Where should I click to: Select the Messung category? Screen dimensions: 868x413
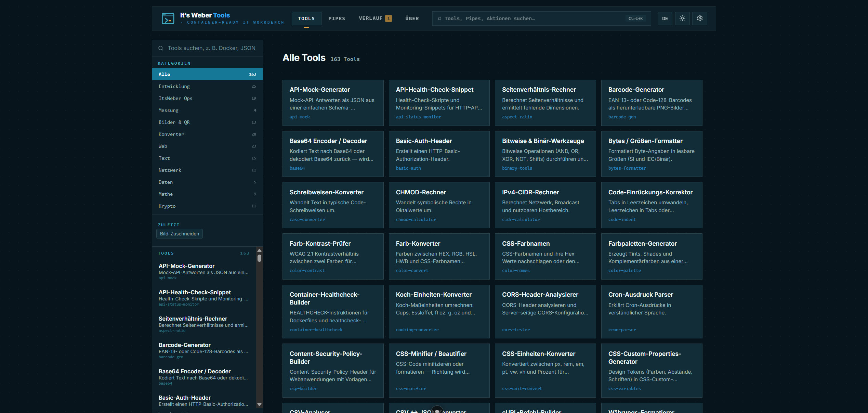coord(207,110)
